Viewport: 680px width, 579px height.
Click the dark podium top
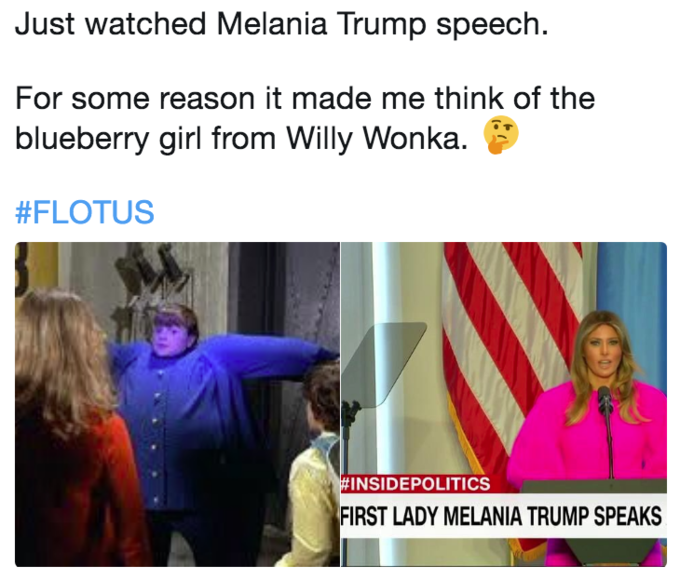tap(594, 486)
